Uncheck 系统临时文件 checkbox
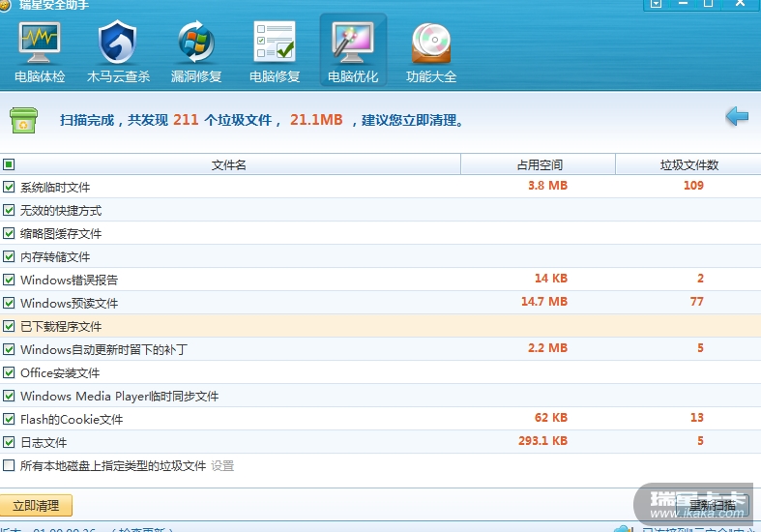The image size is (761, 532). [x=10, y=187]
